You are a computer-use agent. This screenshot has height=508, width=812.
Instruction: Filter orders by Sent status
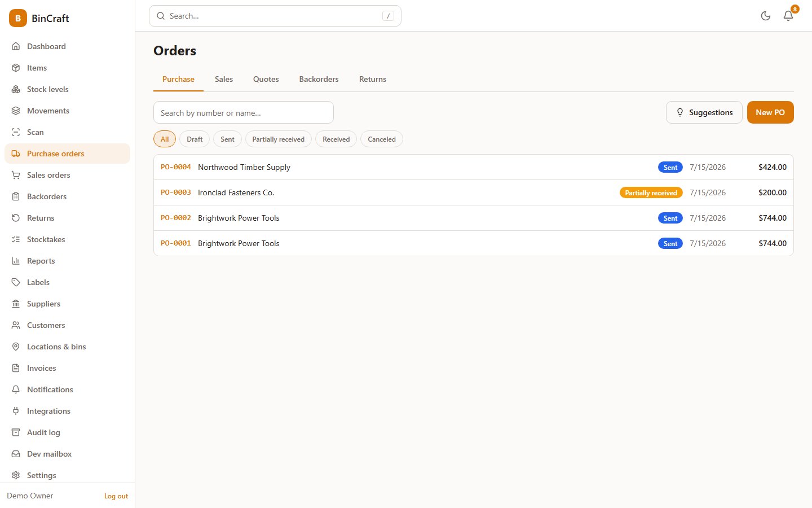point(227,139)
